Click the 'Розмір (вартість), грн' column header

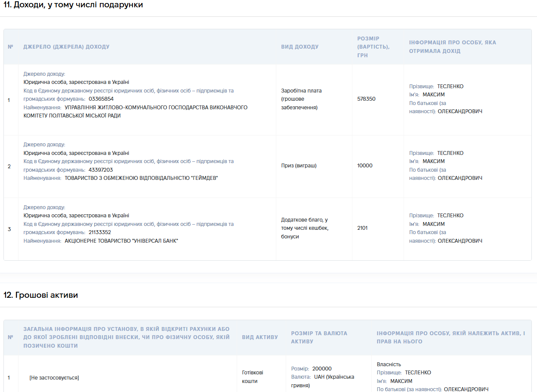click(373, 47)
